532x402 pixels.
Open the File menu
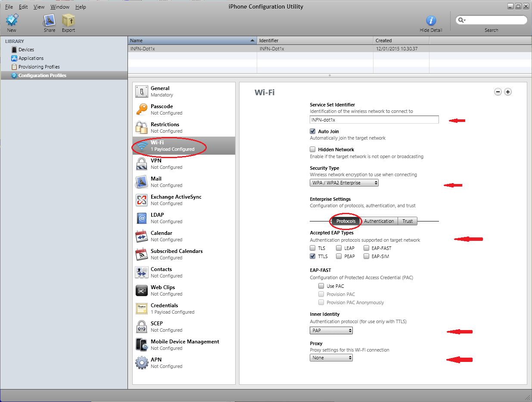(x=9, y=7)
